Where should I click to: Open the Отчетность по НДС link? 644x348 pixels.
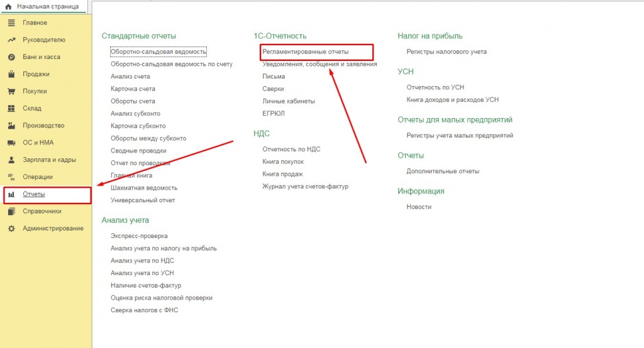[x=291, y=150]
